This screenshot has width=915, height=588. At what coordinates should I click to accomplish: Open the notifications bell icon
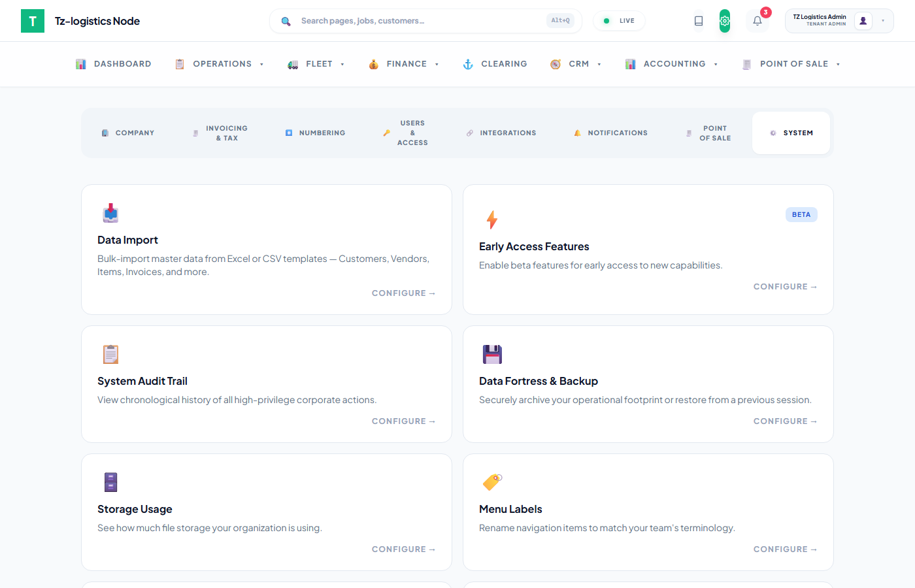[x=757, y=21]
